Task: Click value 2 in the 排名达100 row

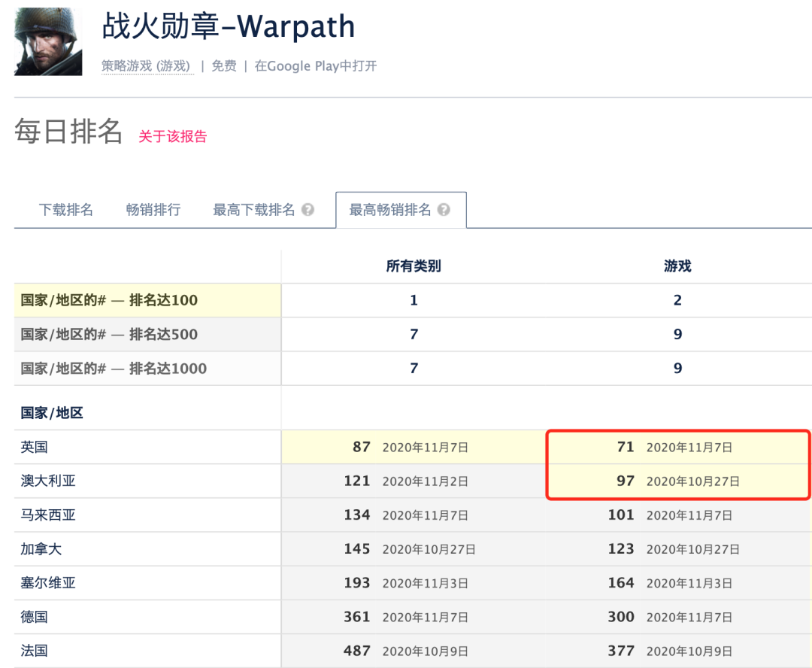Action: (x=677, y=300)
